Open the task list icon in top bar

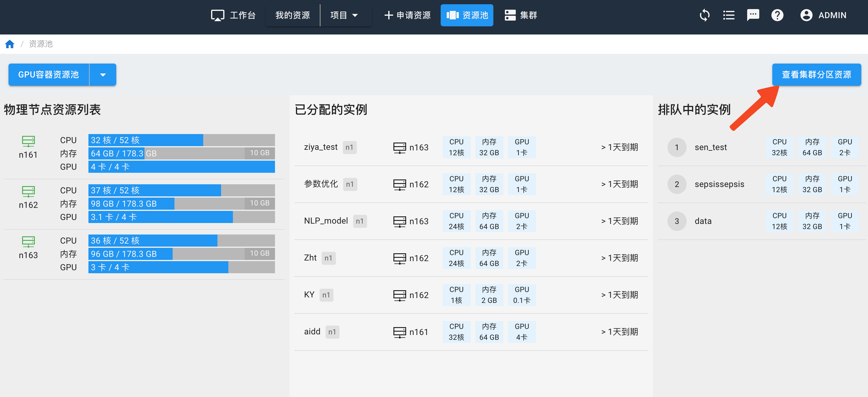coord(728,15)
